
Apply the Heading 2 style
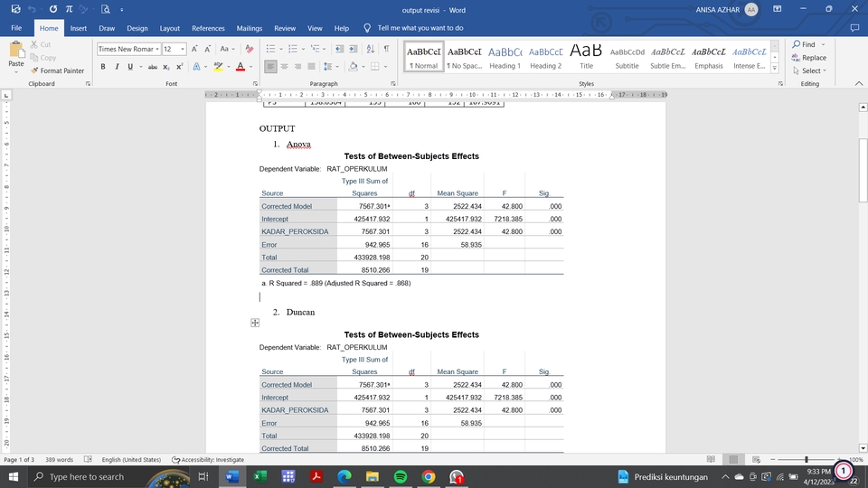pos(545,56)
